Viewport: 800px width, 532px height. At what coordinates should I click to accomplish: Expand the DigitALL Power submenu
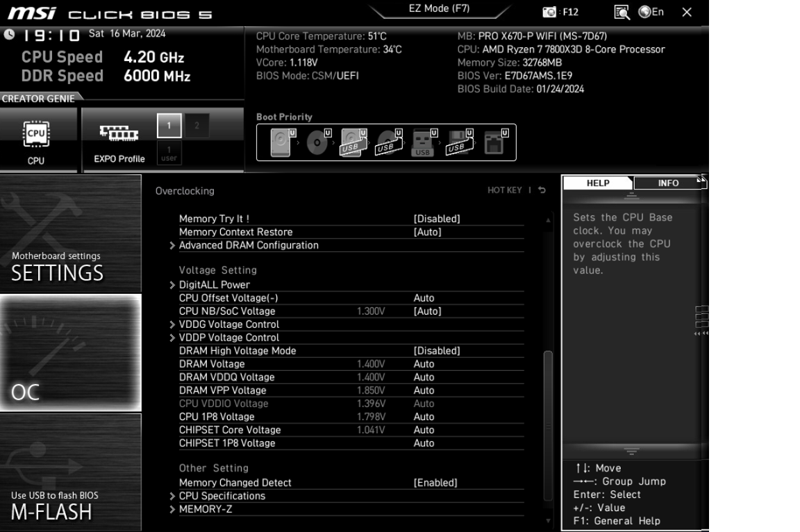coord(214,285)
